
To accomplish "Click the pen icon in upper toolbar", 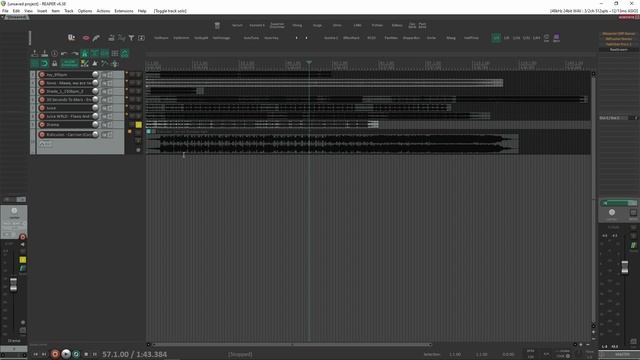I will click(x=96, y=38).
